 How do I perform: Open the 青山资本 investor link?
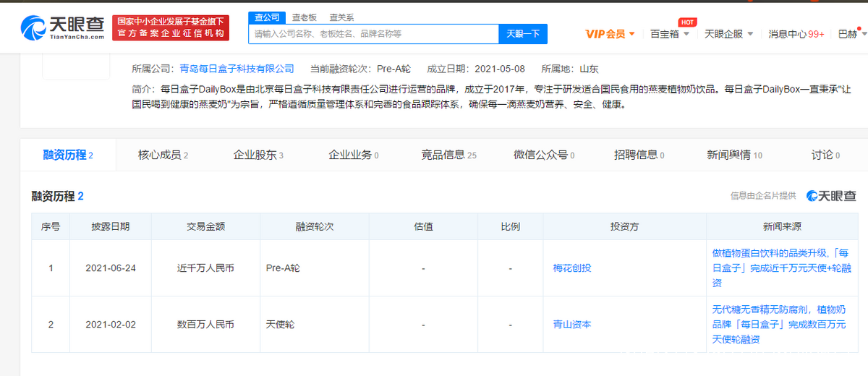coord(571,325)
